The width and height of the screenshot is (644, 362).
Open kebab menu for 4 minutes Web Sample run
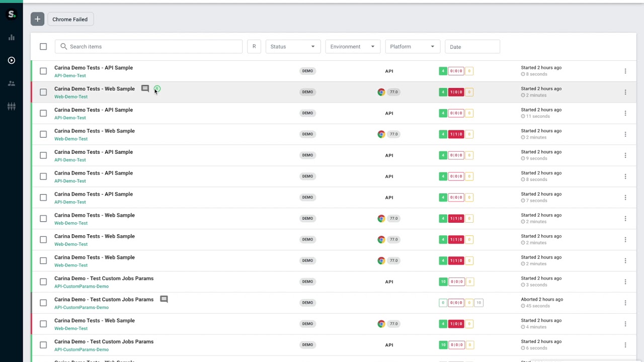point(625,324)
